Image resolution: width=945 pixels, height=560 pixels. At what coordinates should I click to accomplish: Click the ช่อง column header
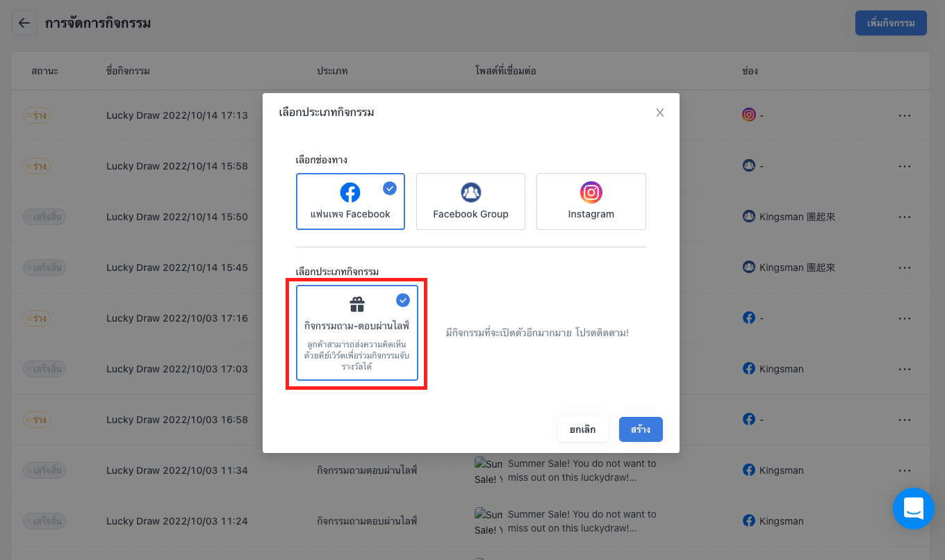coord(750,71)
